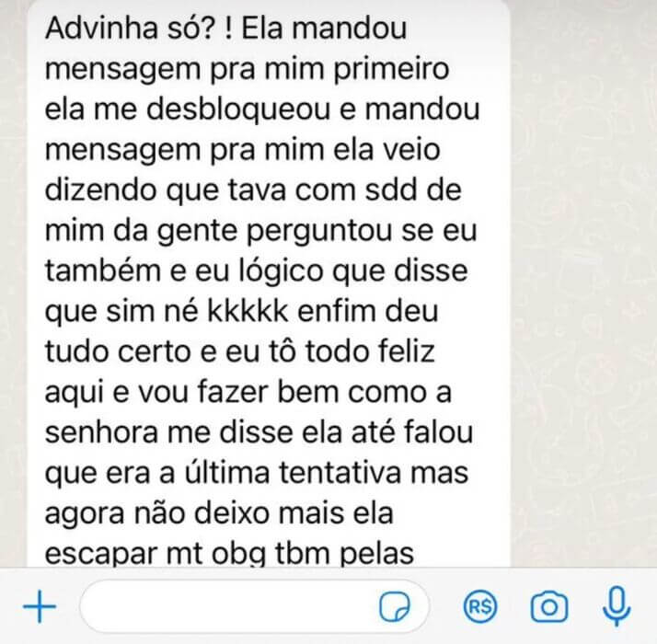657x644 pixels.
Task: Open the sticker picker icon
Action: point(395,606)
